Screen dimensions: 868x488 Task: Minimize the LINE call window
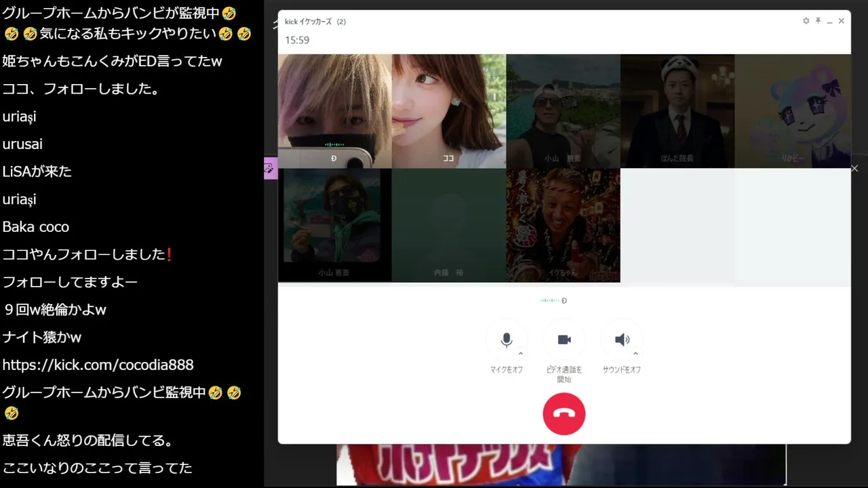pyautogui.click(x=829, y=22)
